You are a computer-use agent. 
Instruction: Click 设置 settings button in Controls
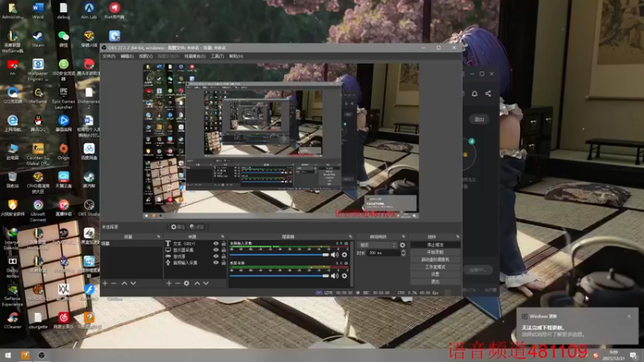[x=436, y=274]
